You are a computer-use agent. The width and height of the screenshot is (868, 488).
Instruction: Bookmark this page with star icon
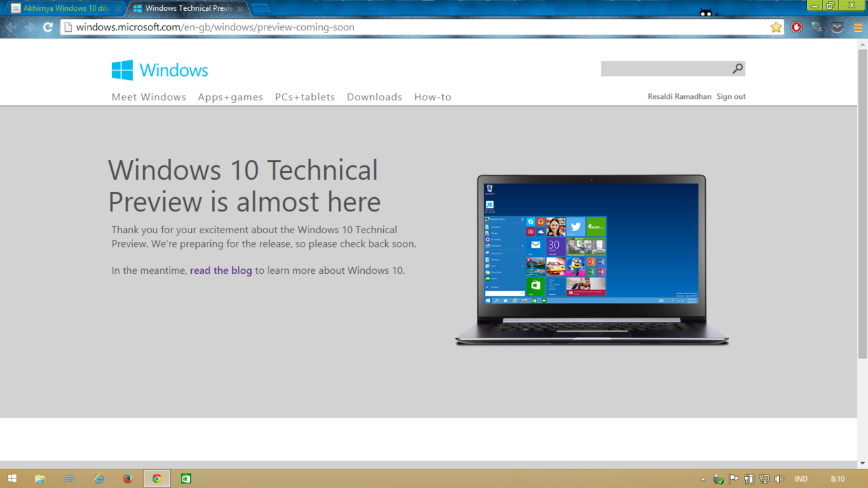pyautogui.click(x=776, y=27)
